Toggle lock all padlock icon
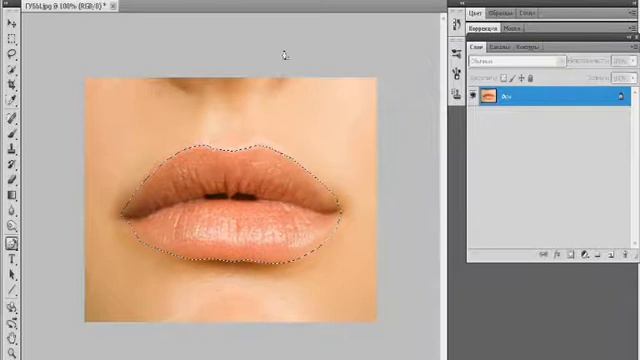This screenshot has width=640, height=360. coord(531,78)
